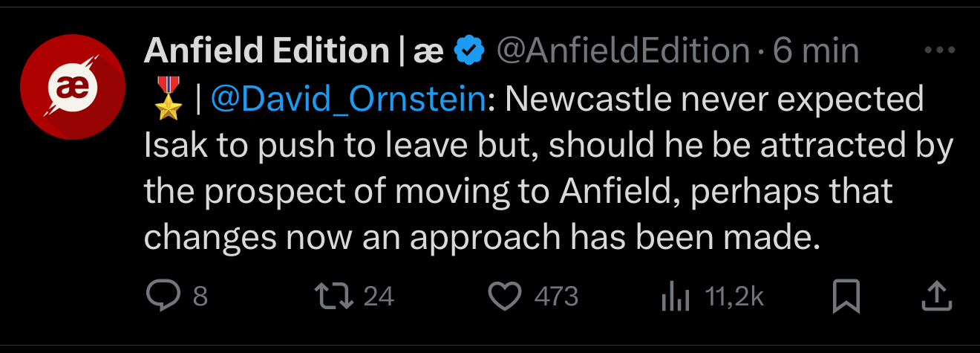Viewport: 980px width, 353px height.
Task: Click the share upload arrow icon
Action: coord(936,297)
